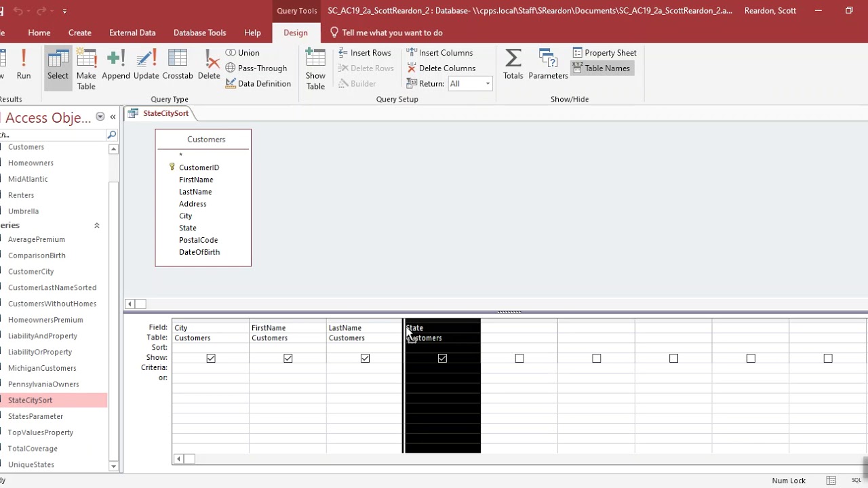Screen dimensions: 868x488
Task: Delete Columns from the query grid
Action: 441,68
